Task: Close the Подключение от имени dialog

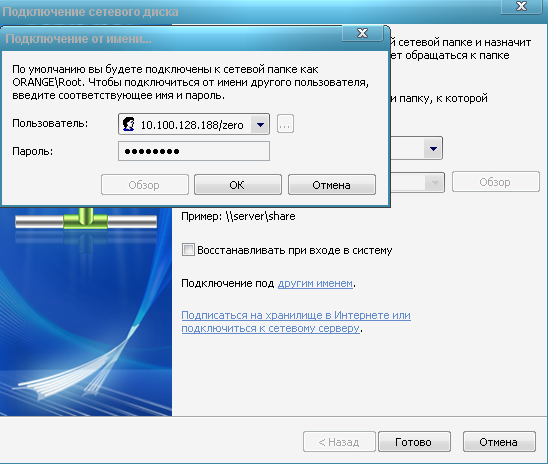Action: pyautogui.click(x=362, y=33)
